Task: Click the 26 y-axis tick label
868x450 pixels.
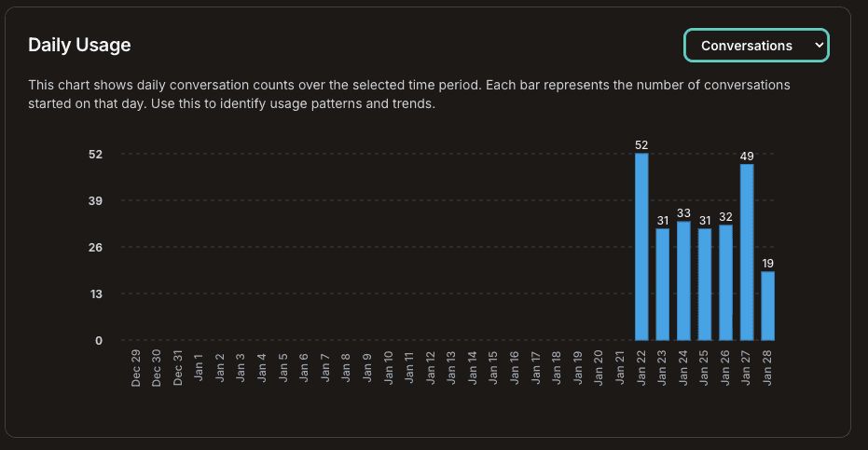Action: click(95, 247)
